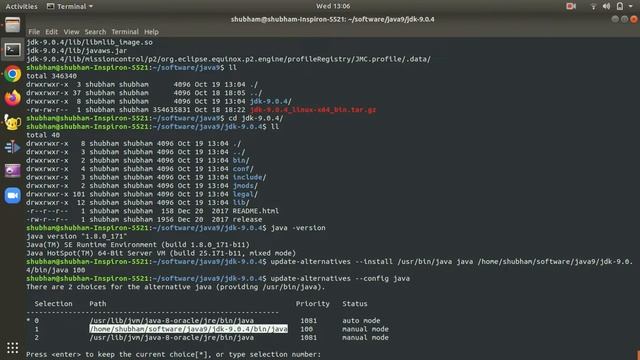Click the selection 2 java-8-oracle path
The image size is (640, 360).
pos(171,338)
